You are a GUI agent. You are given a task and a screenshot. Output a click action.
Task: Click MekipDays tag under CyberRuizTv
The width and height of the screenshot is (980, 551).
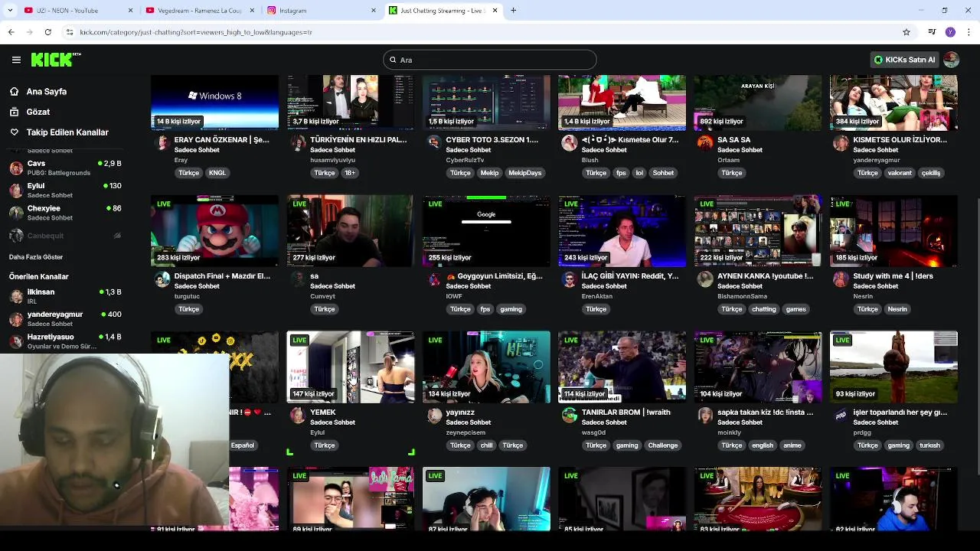pos(525,173)
